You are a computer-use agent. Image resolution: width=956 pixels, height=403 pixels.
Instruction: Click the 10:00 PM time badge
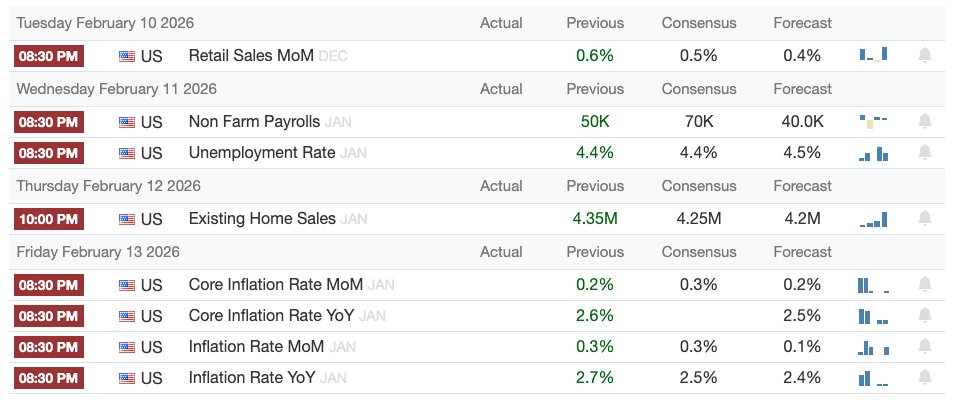[x=48, y=219]
